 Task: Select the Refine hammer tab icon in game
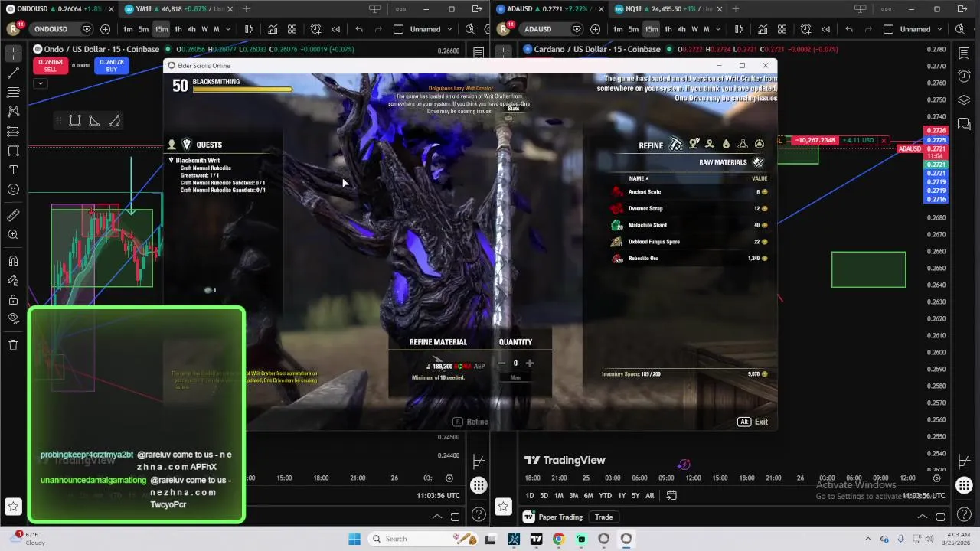[x=676, y=145]
